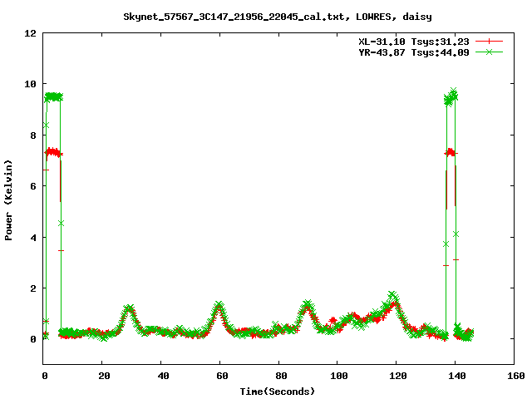Click x-axis tick label 120

coord(398,376)
